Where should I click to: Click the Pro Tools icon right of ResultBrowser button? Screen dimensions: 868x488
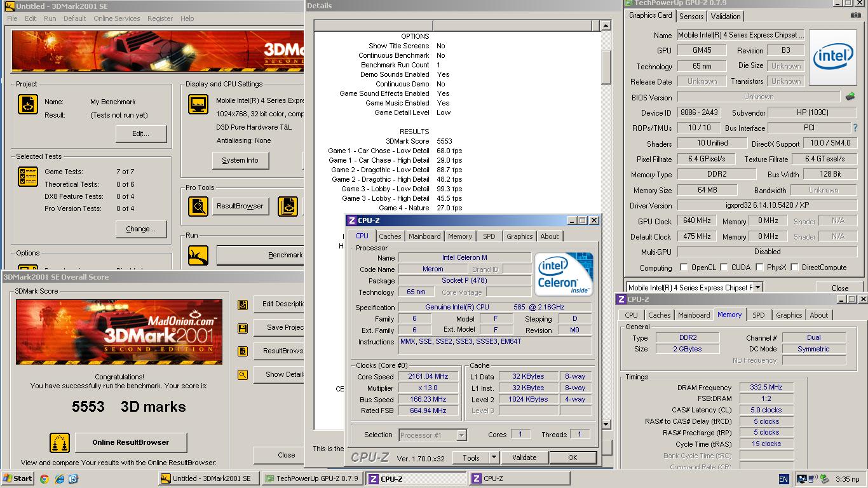point(288,207)
